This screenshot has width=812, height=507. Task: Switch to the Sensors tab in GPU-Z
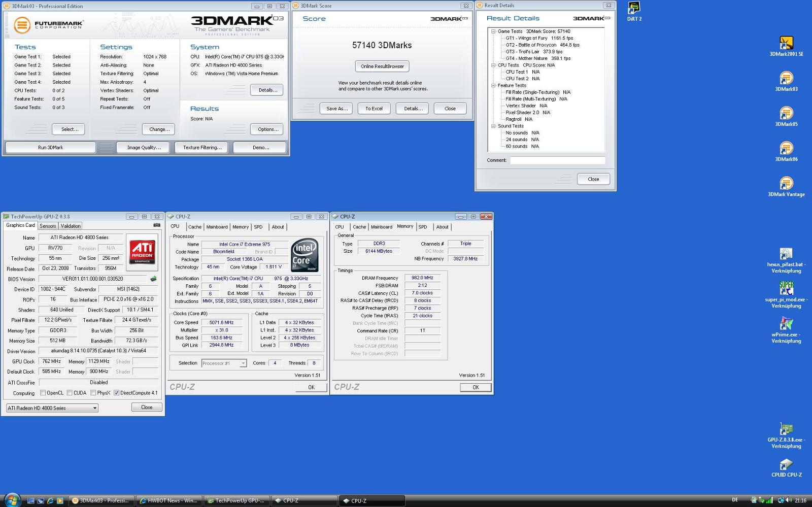click(48, 226)
